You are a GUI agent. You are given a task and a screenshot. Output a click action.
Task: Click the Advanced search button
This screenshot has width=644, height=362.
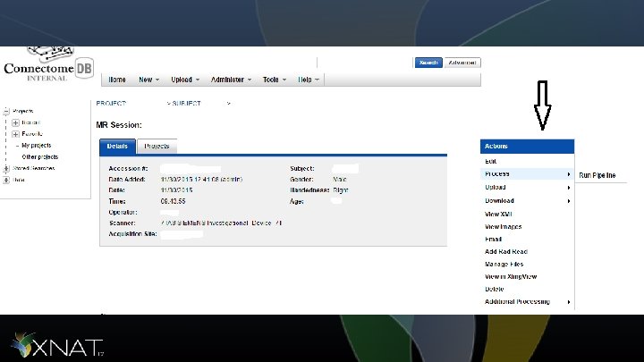(462, 63)
